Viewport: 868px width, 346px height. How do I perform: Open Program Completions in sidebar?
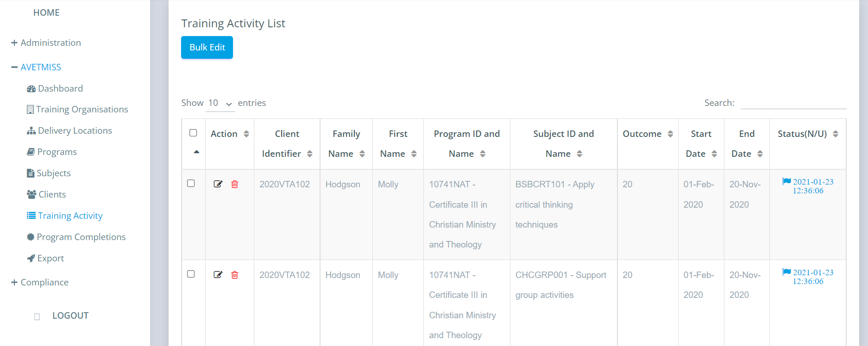(76, 237)
